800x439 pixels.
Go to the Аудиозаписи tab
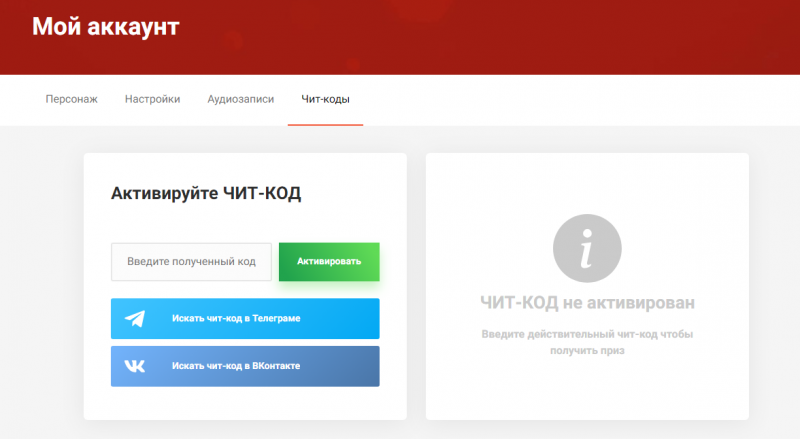pyautogui.click(x=240, y=99)
